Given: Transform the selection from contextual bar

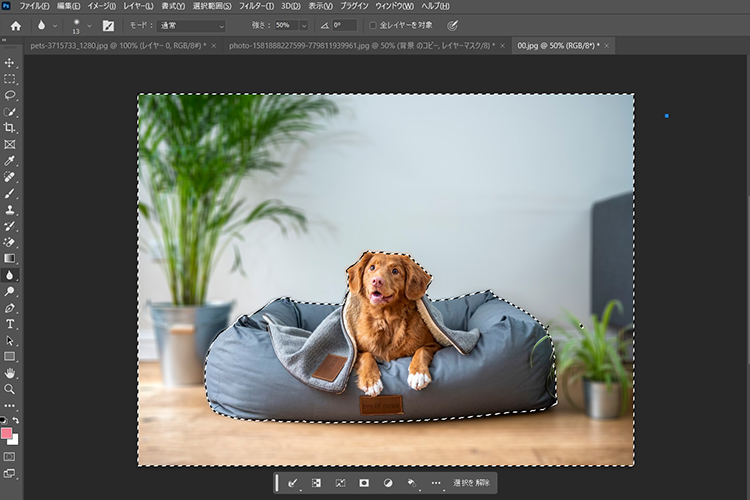Looking at the screenshot, I should click(340, 483).
